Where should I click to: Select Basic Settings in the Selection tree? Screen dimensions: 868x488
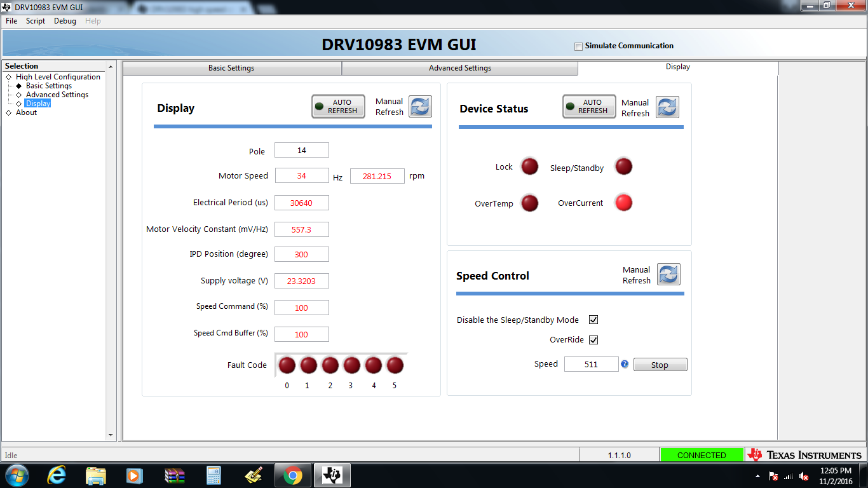tap(49, 86)
